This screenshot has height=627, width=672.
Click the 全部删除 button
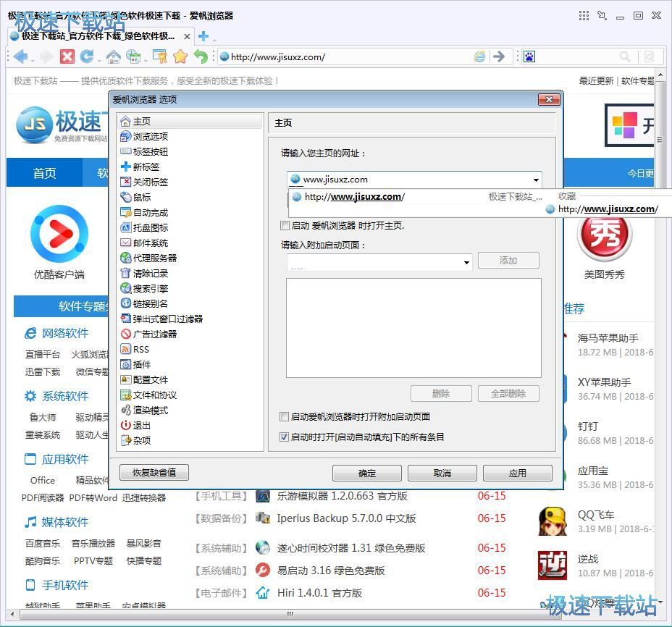pos(508,393)
